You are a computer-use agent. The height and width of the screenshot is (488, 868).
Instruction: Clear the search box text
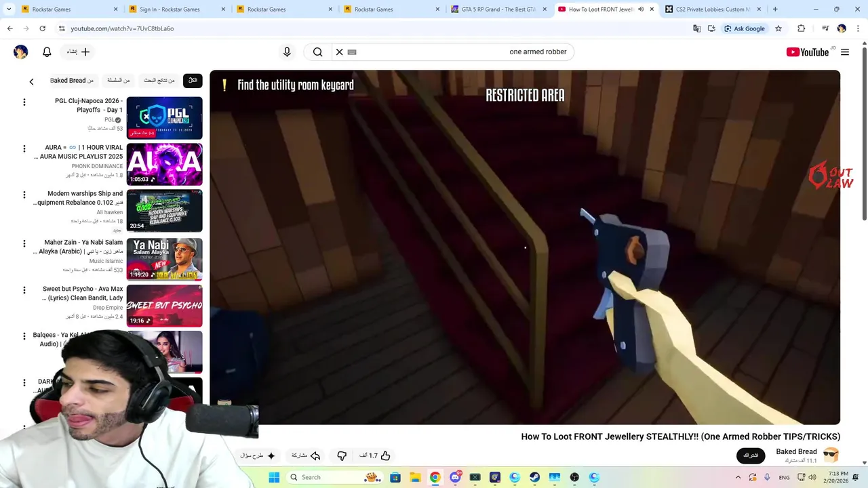(340, 52)
